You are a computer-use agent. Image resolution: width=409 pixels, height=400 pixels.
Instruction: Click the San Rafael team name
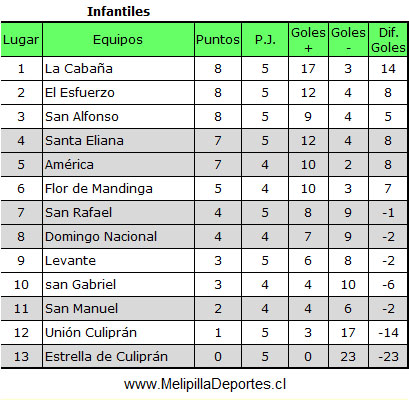click(78, 213)
